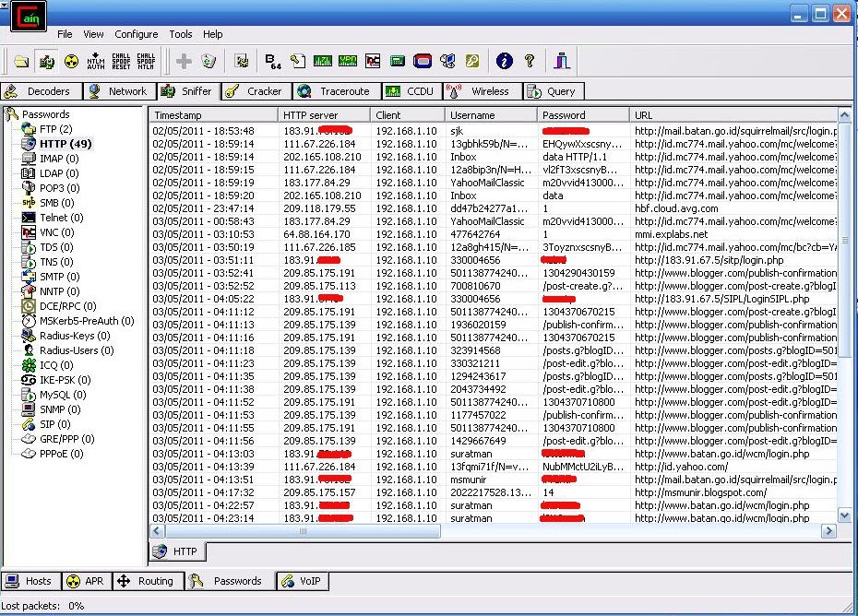
Task: Click the recycle bin remove icon
Action: [x=209, y=62]
